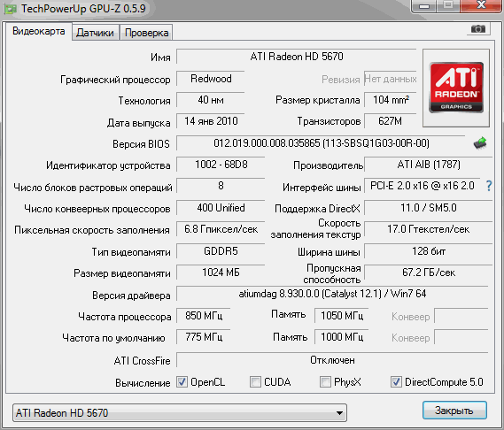Click the Redwood GPU field
Image resolution: width=504 pixels, height=430 pixels.
point(211,79)
